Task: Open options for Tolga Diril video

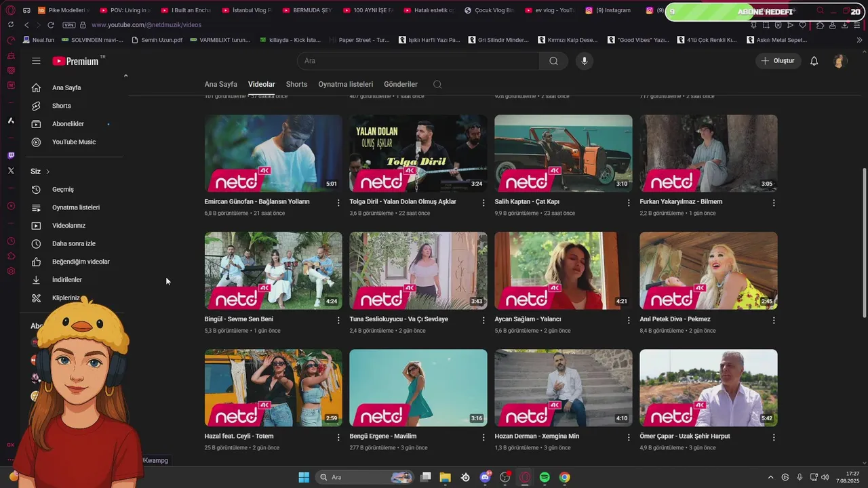Action: 484,203
